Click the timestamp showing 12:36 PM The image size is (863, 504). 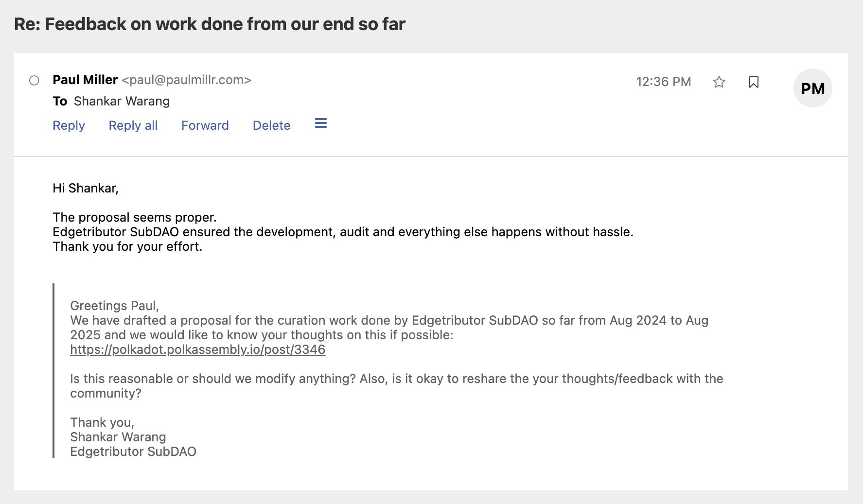click(664, 82)
